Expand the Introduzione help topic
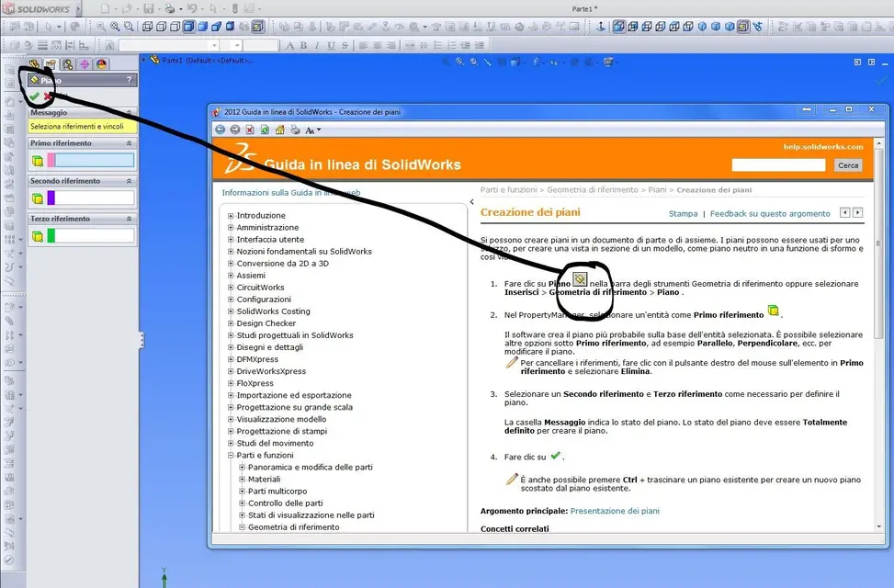Image resolution: width=894 pixels, height=588 pixels. pos(231,216)
